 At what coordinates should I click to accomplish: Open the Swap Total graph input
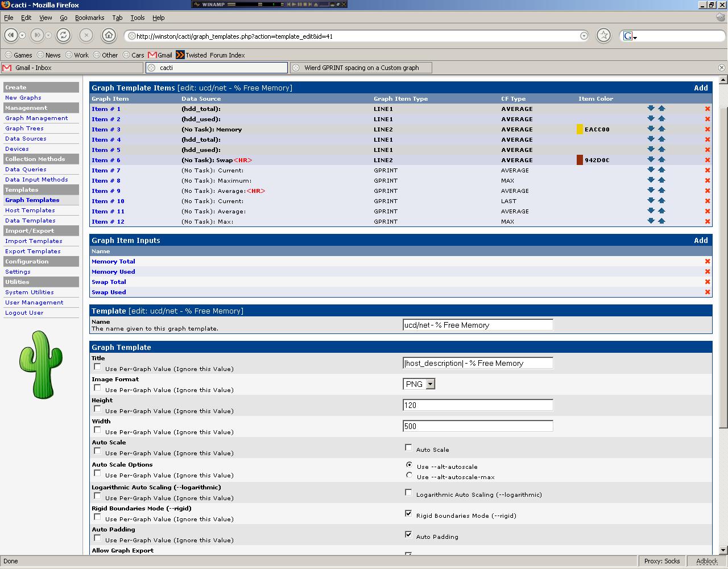point(109,282)
